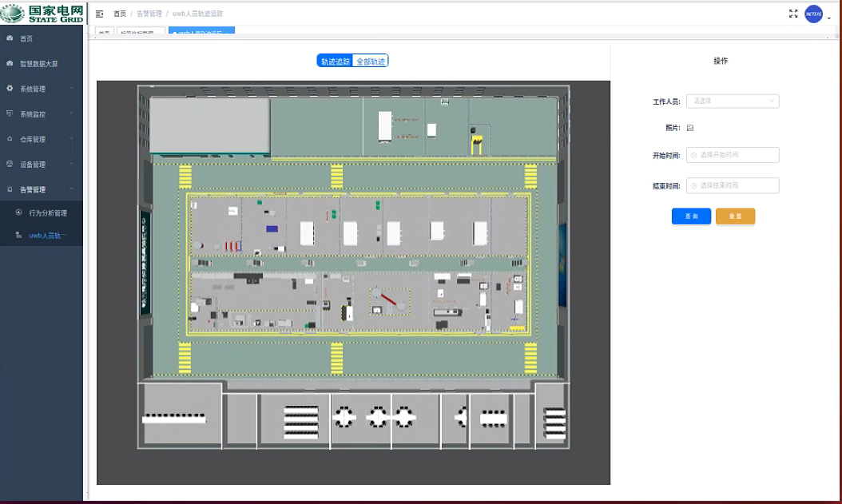Select uwb人员轨迹 submenu item
This screenshot has width=842, height=504.
[48, 236]
